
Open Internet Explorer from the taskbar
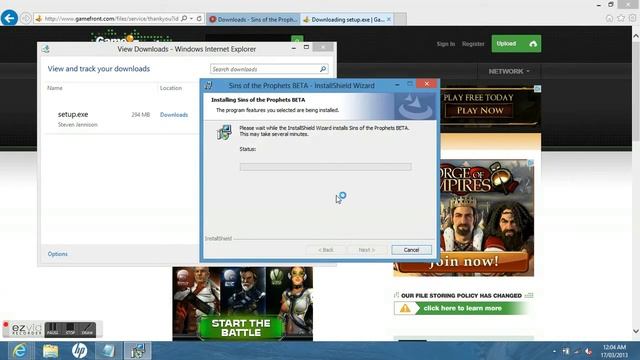(19, 351)
